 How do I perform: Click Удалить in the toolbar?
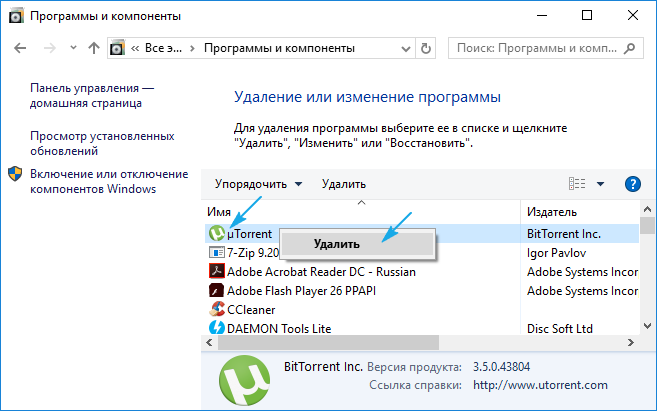(343, 184)
